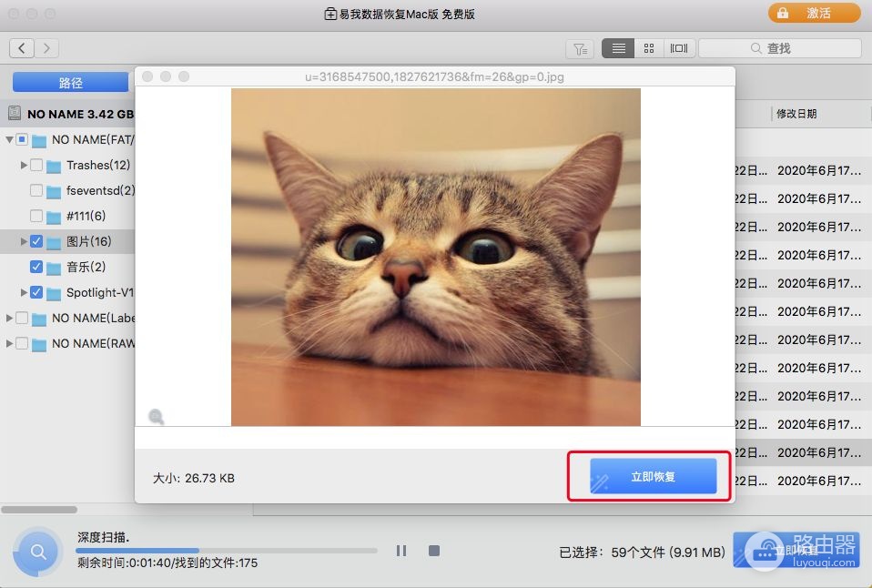The width and height of the screenshot is (872, 588).
Task: Stop the deep scan
Action: point(434,551)
